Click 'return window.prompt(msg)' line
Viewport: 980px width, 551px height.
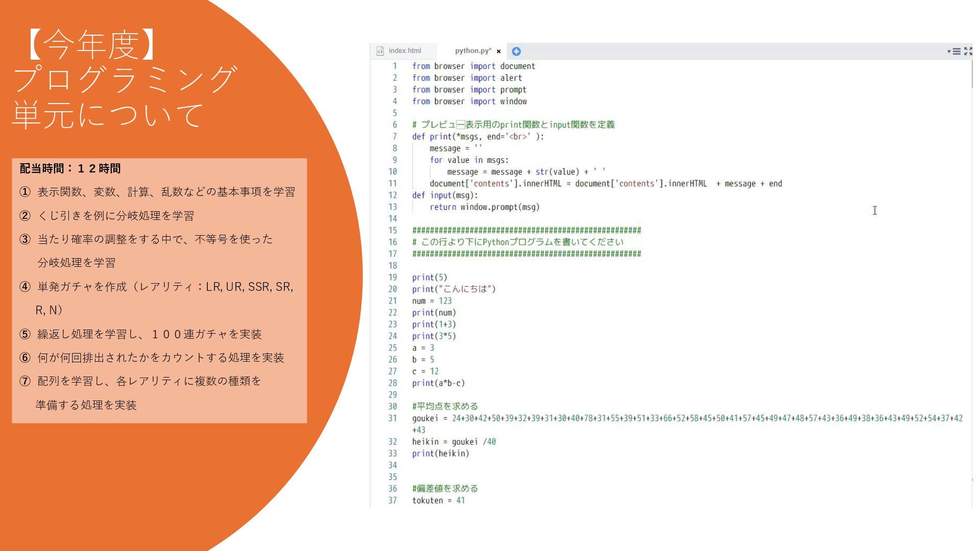point(484,207)
